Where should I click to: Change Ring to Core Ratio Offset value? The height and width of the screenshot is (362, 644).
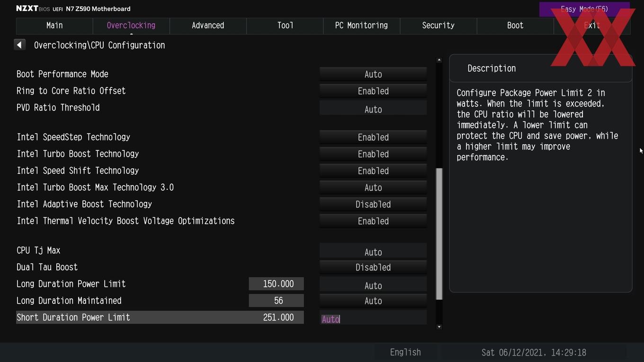(x=373, y=91)
